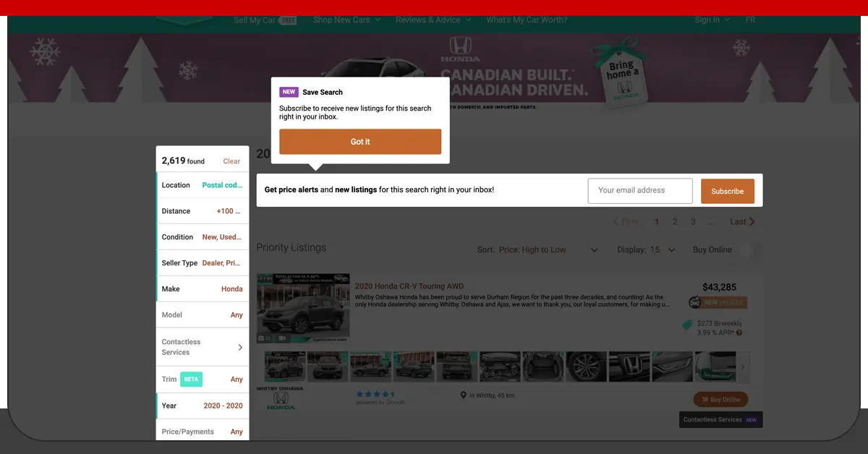Click the location pin icon beside In Whitby
The image size is (868, 454).
pos(463,395)
